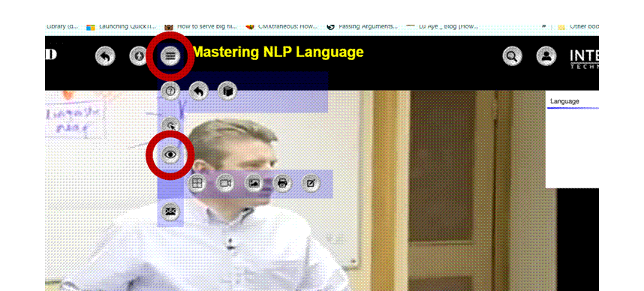Click the cursor pointer icon

tap(171, 126)
